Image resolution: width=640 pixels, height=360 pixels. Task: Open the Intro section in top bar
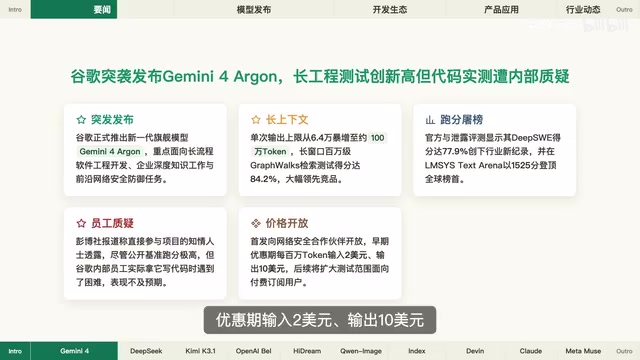pyautogui.click(x=15, y=9)
